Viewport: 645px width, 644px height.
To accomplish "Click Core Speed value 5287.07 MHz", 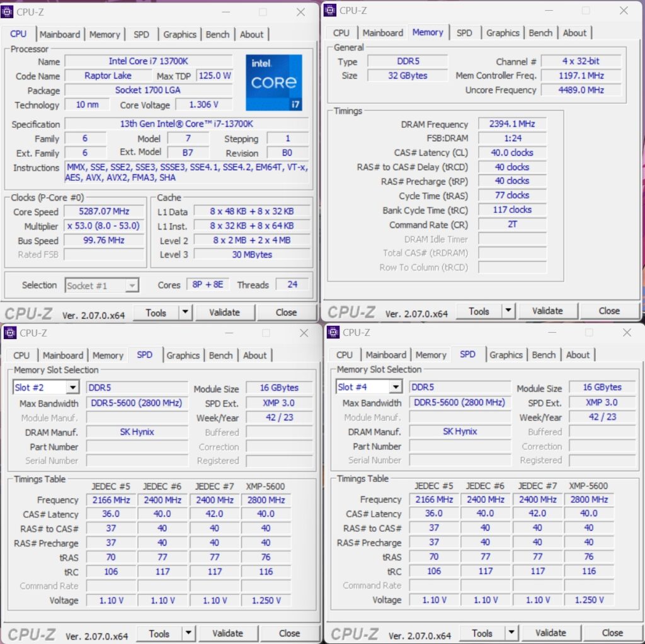I will click(104, 212).
